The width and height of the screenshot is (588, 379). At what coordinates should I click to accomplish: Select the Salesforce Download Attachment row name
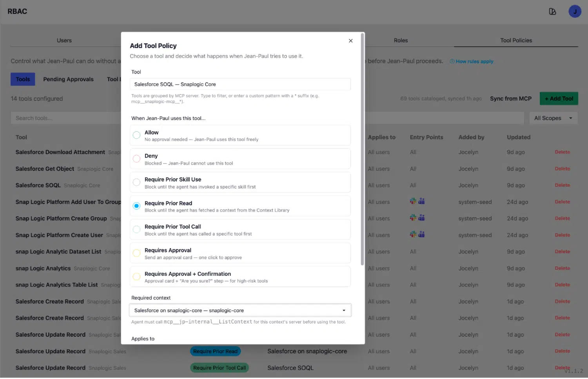pos(60,152)
